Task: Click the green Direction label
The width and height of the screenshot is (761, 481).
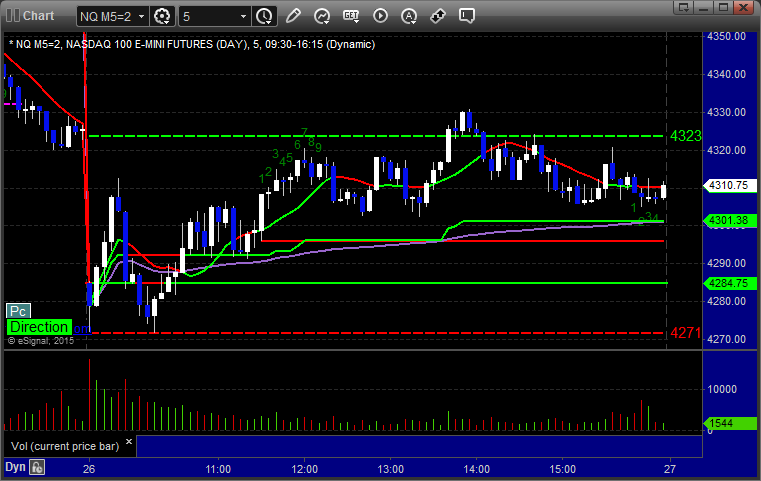Action: 39,327
